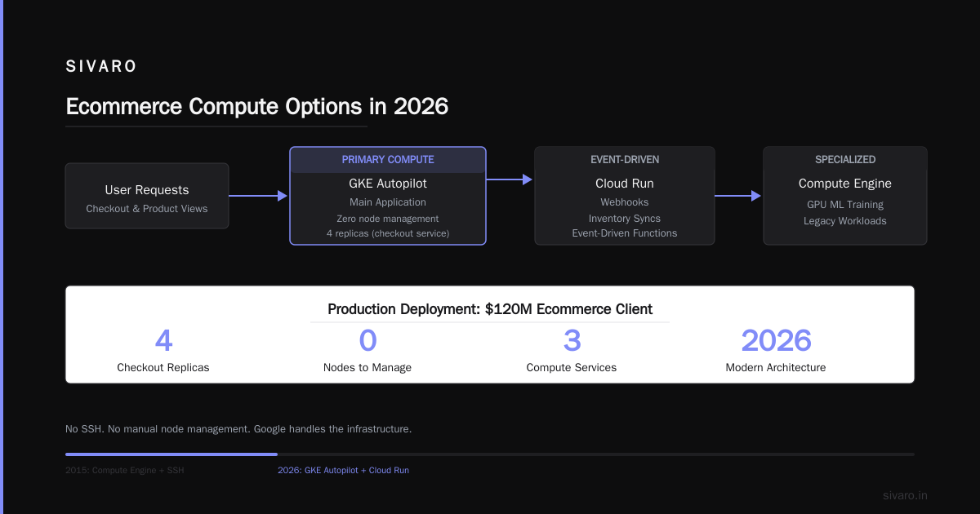Image resolution: width=980 pixels, height=514 pixels.
Task: Select the Compute Engine card title
Action: tap(845, 184)
